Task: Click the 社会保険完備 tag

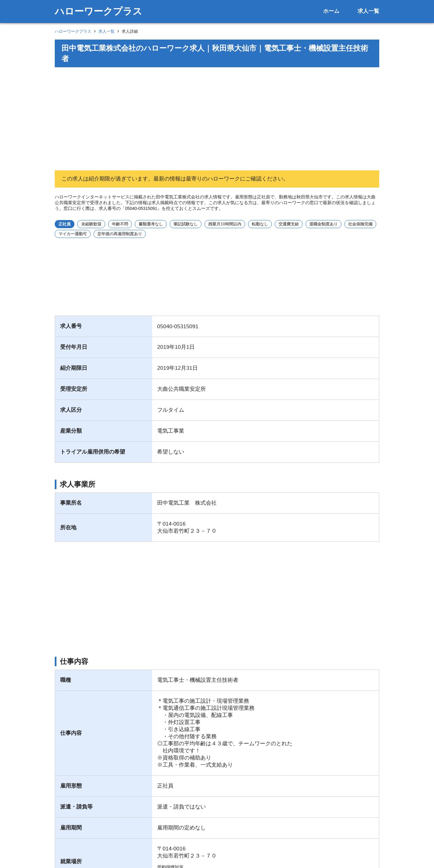Action: click(x=360, y=224)
